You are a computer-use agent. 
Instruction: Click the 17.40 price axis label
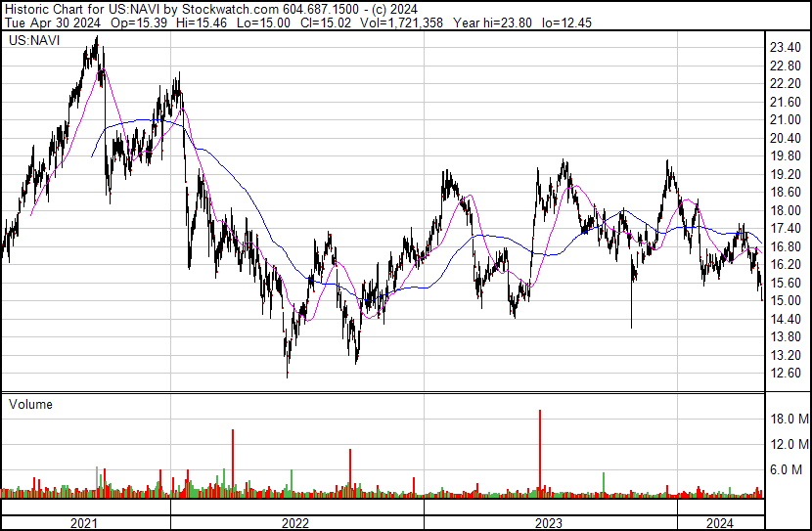coord(786,228)
